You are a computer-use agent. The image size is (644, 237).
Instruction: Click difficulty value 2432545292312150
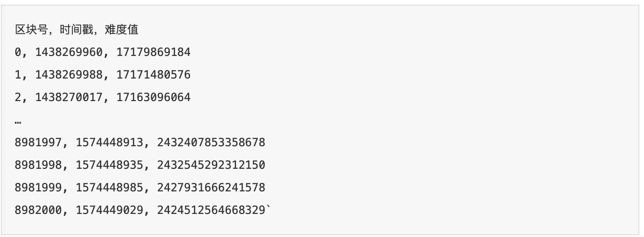pos(211,165)
